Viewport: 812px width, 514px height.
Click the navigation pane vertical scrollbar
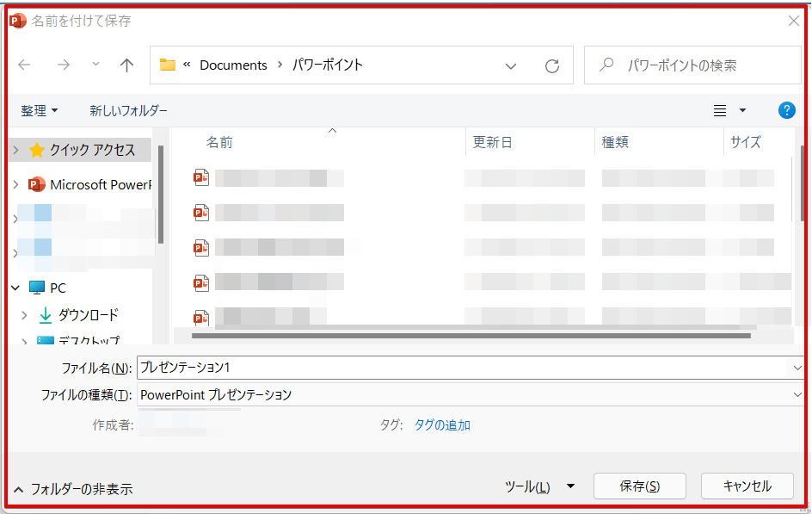[161, 195]
